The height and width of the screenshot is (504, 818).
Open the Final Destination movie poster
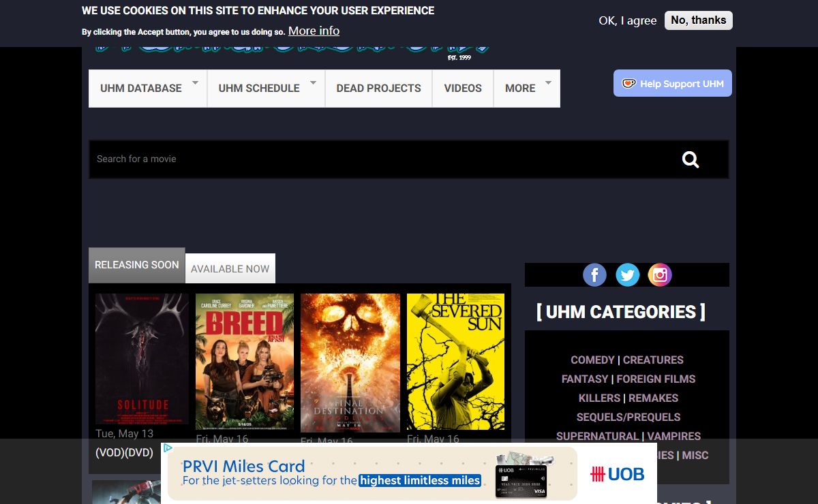[x=350, y=363]
